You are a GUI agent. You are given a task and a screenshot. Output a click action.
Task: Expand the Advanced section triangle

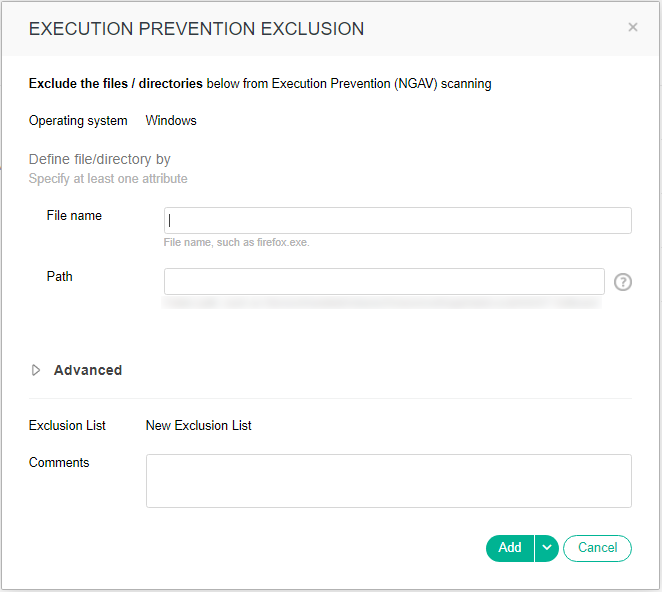(x=36, y=370)
